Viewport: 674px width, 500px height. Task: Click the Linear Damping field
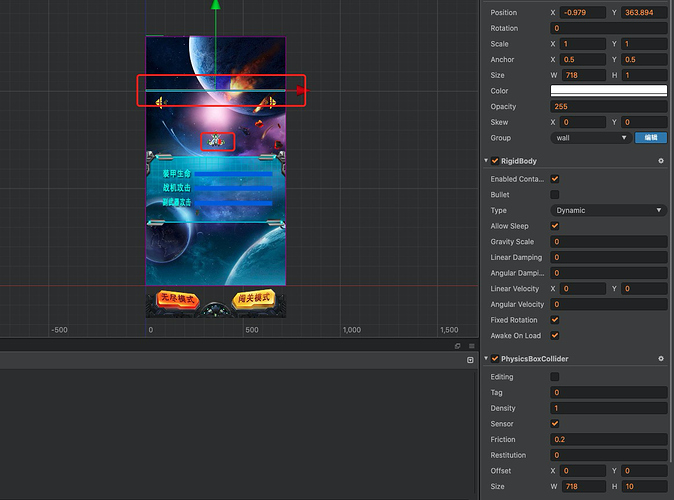click(609, 258)
